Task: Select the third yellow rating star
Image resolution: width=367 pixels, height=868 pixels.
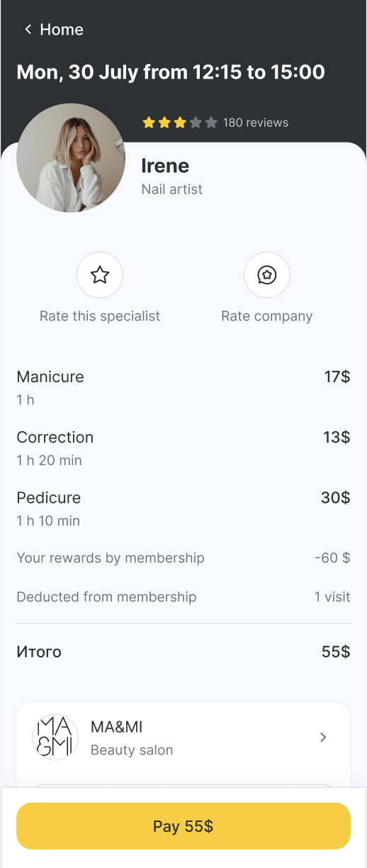Action: [x=180, y=123]
